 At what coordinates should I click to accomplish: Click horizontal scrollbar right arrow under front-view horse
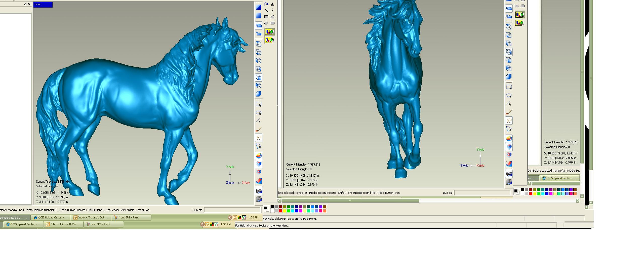point(578,201)
